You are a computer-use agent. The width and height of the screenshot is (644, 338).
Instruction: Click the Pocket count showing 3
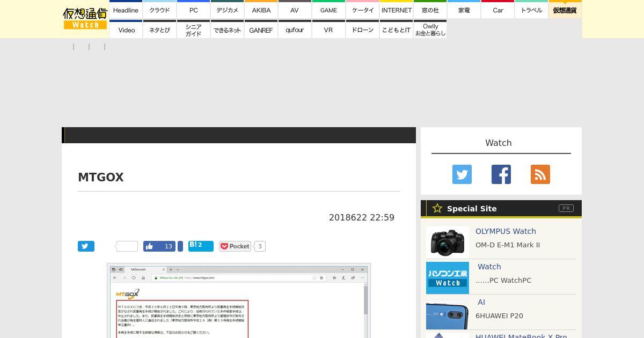pos(260,246)
